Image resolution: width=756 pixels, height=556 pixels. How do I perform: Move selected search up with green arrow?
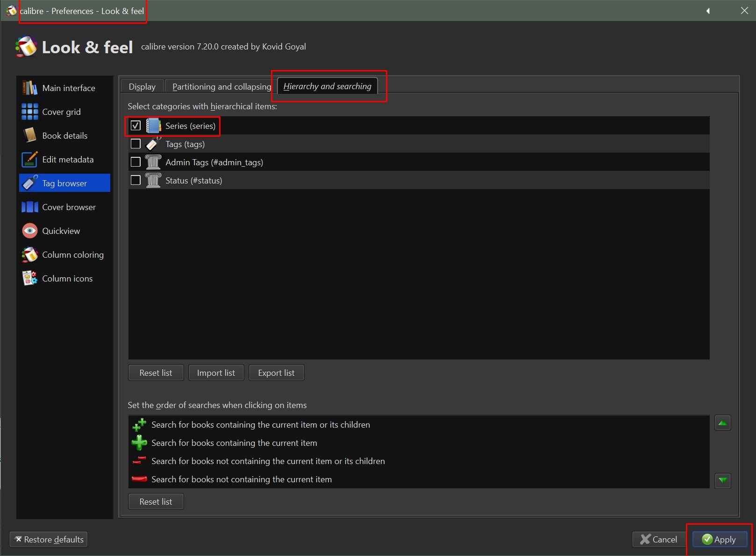click(722, 423)
